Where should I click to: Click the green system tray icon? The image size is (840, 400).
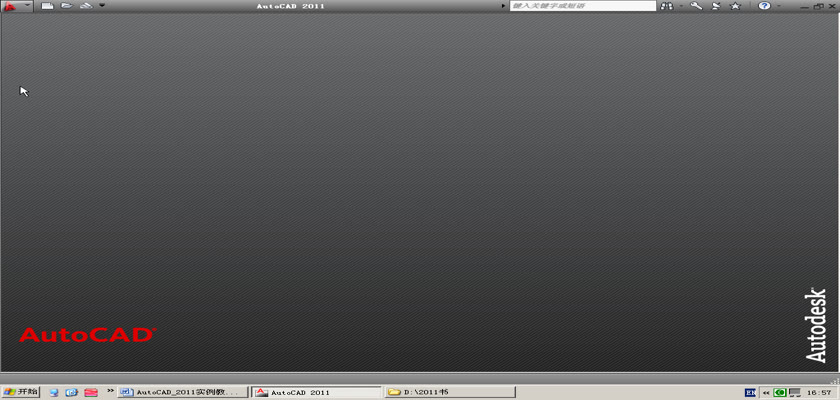coord(780,393)
